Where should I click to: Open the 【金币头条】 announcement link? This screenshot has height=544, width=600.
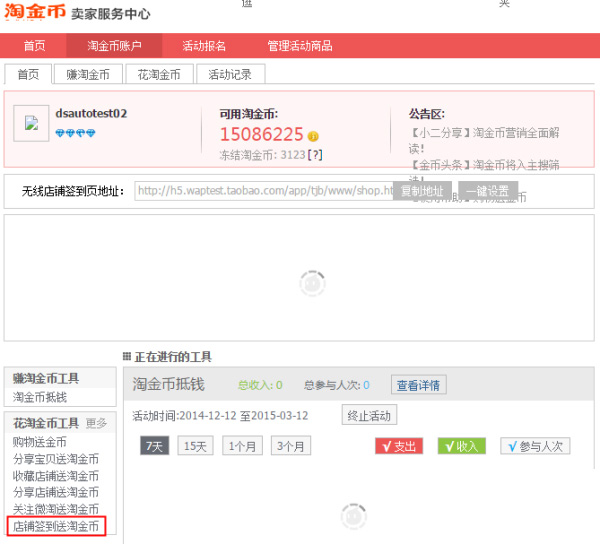point(484,165)
